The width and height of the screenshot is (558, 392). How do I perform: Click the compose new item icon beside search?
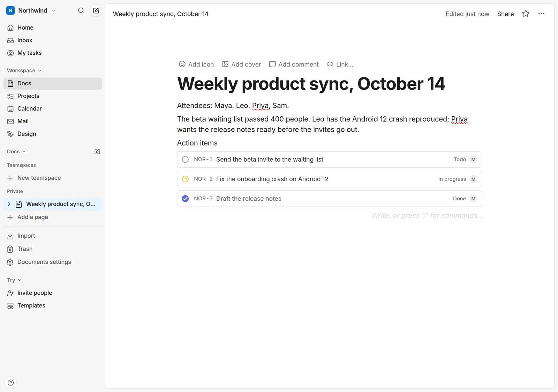point(96,10)
